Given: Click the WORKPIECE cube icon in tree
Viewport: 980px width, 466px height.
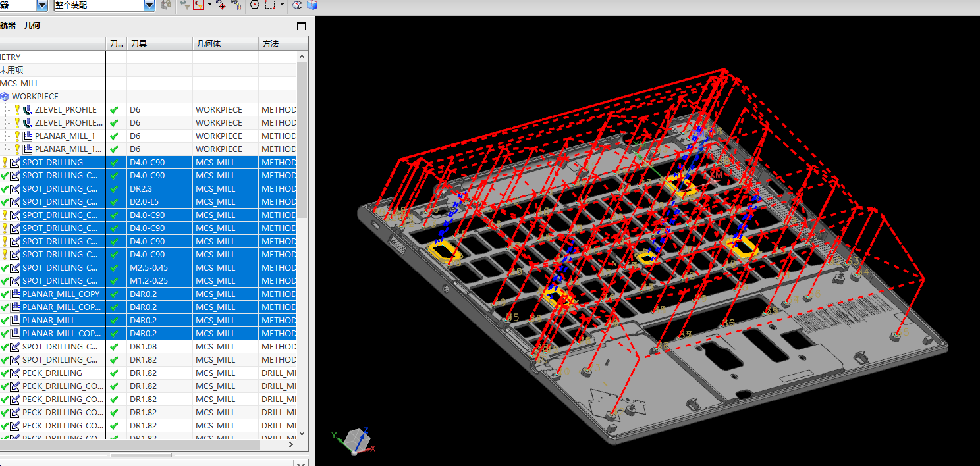Looking at the screenshot, I should [5, 97].
